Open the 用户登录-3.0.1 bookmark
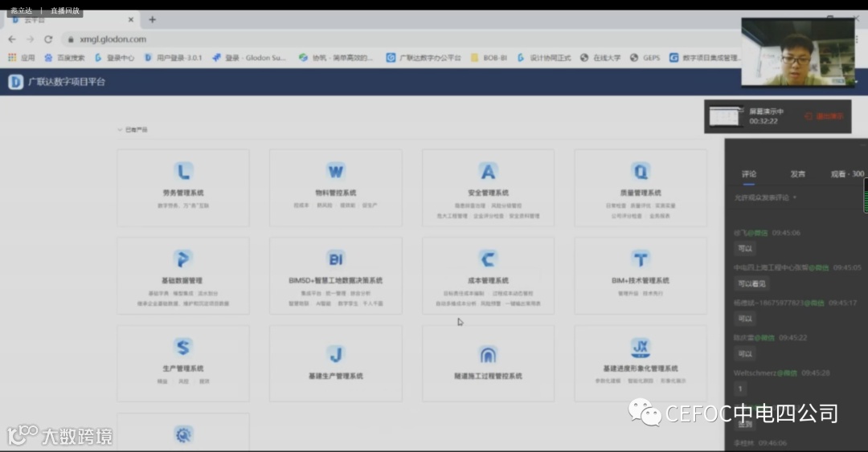The height and width of the screenshot is (452, 868). [x=174, y=58]
